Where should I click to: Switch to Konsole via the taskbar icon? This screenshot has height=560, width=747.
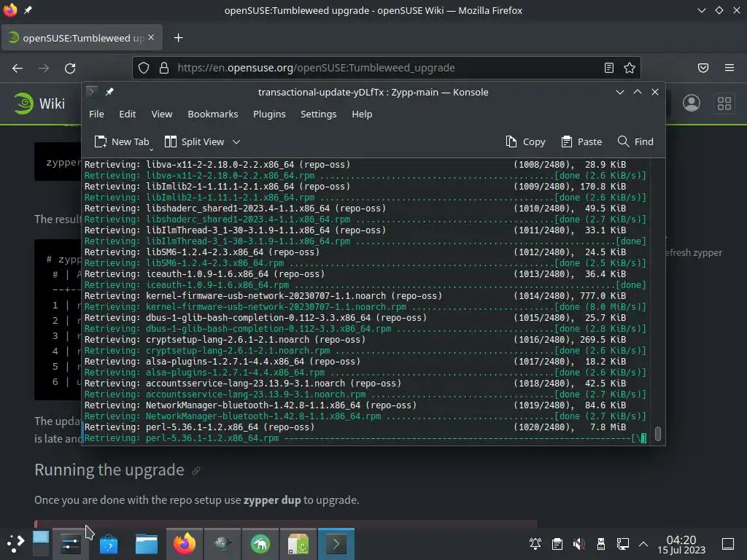336,544
